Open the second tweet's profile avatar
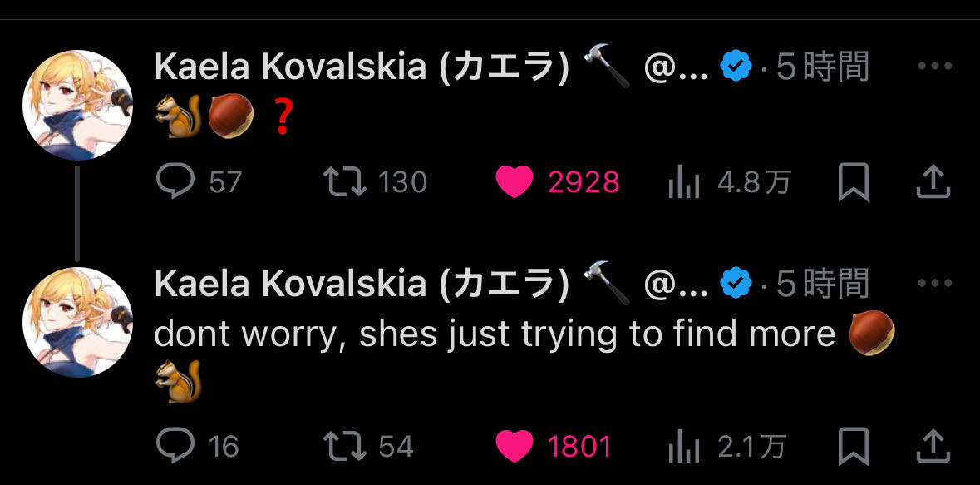 click(x=77, y=322)
